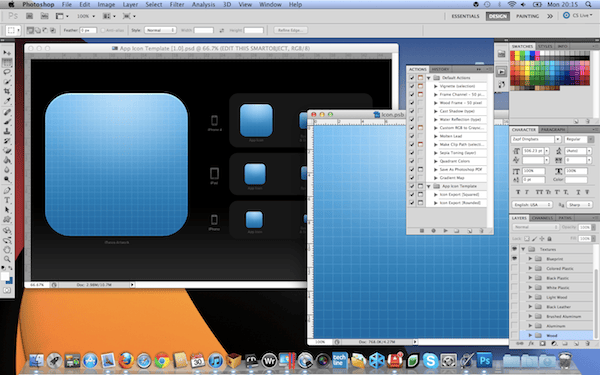Click the Refine Edge button
600x375 pixels.
(x=291, y=30)
